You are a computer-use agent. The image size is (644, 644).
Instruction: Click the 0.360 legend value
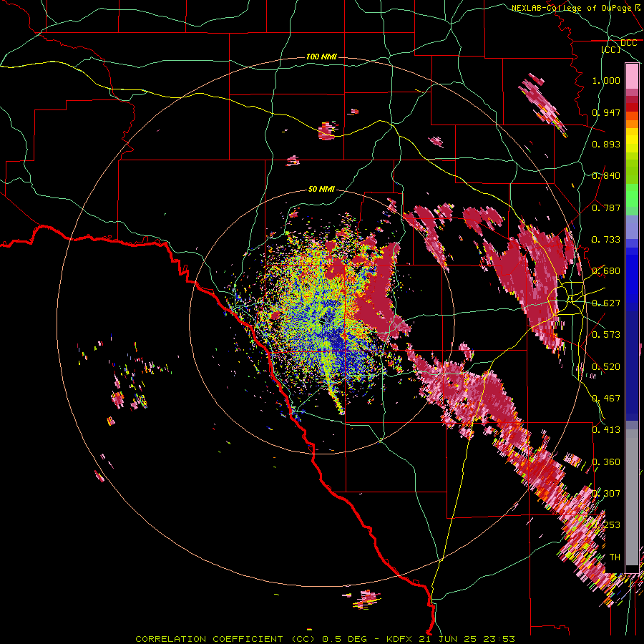(x=606, y=462)
